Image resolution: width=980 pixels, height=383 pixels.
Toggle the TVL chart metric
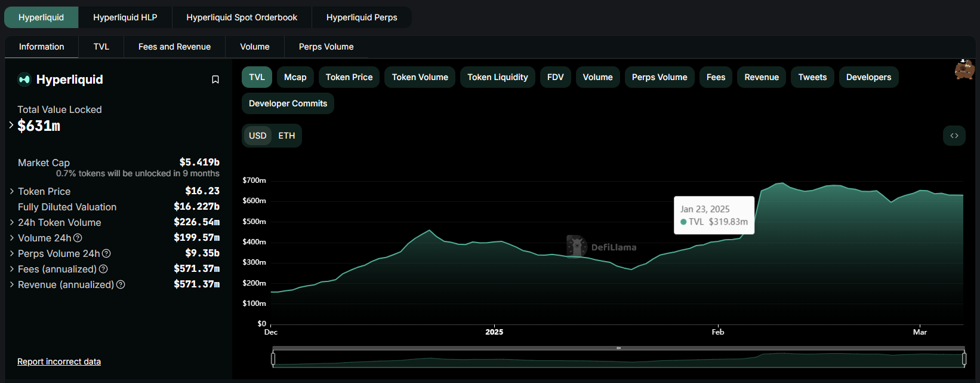coord(257,77)
